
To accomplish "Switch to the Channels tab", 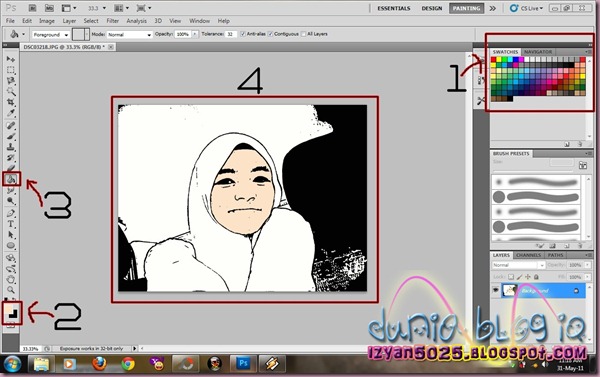I will [x=528, y=255].
